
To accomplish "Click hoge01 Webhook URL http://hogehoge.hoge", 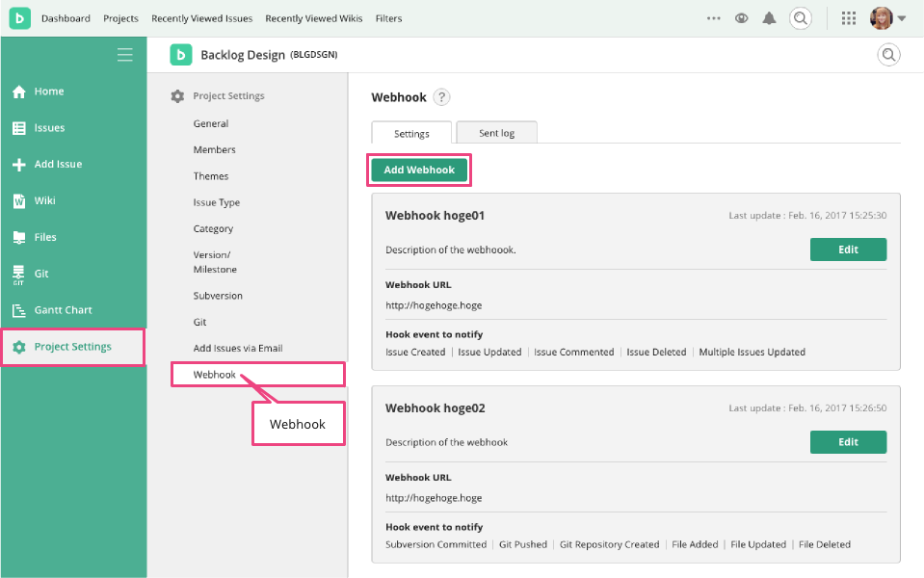I will pos(434,305).
